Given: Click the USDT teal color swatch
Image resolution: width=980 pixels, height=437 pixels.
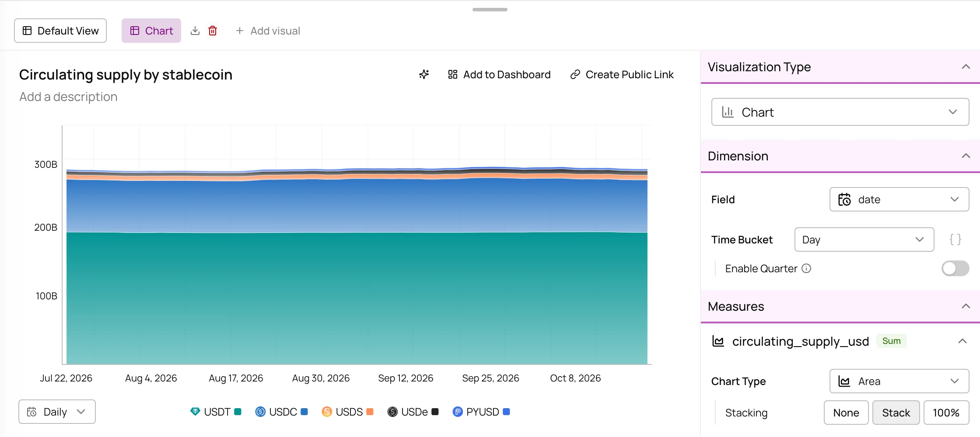Looking at the screenshot, I should click(238, 412).
